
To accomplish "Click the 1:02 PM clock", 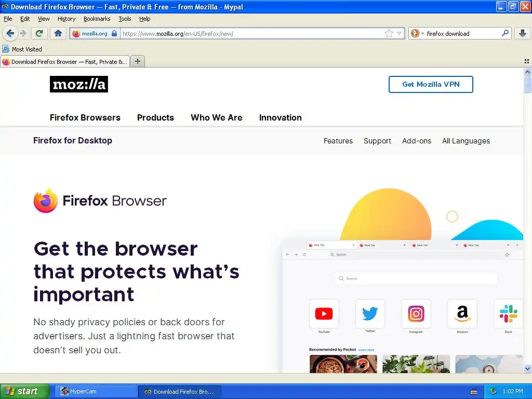I will [x=513, y=391].
